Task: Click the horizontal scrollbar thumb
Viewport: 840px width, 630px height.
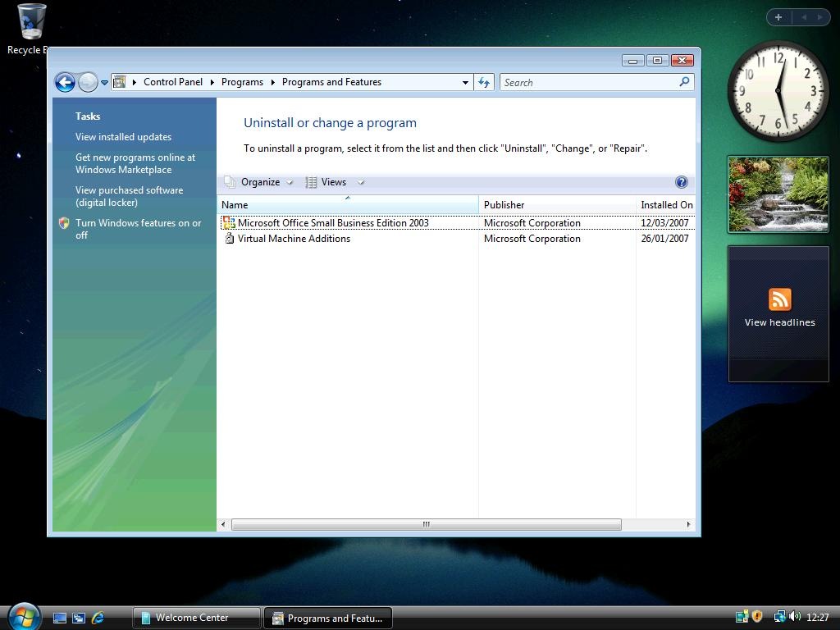Action: (x=427, y=524)
